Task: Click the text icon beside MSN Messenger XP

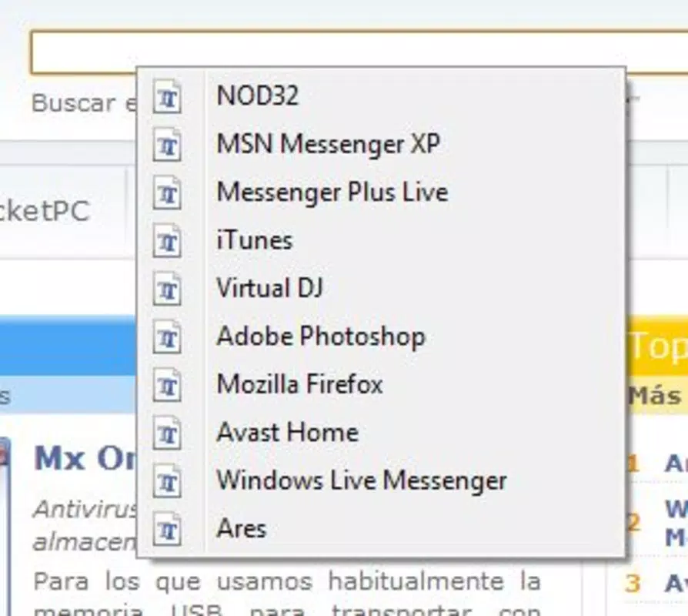Action: pyautogui.click(x=167, y=145)
